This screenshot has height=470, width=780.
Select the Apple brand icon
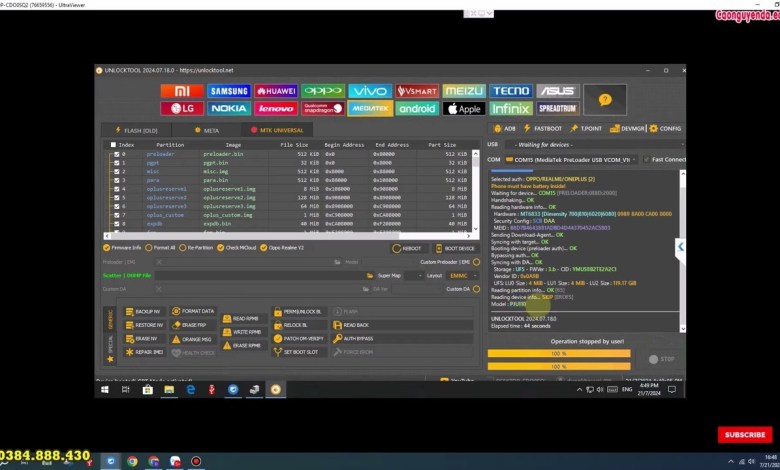464,108
